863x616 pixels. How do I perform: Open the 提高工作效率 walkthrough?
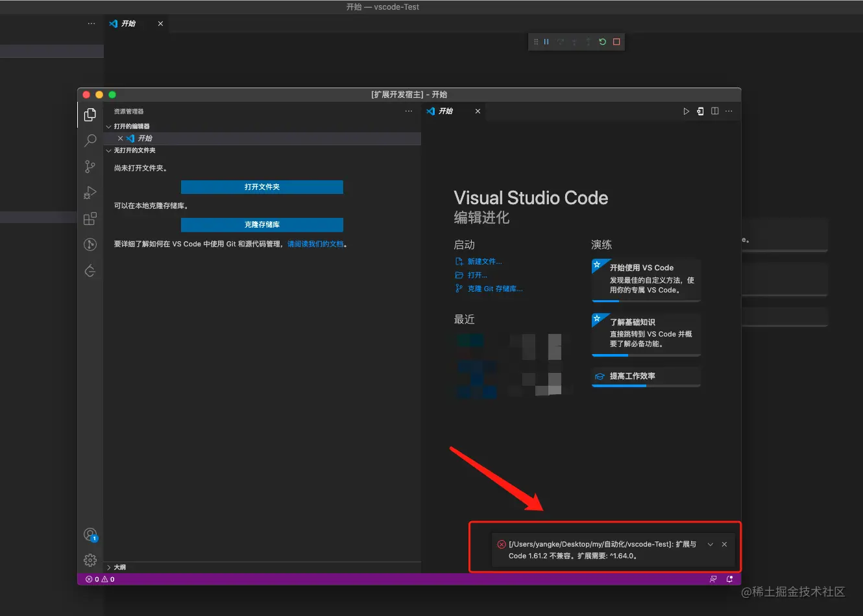pos(646,377)
